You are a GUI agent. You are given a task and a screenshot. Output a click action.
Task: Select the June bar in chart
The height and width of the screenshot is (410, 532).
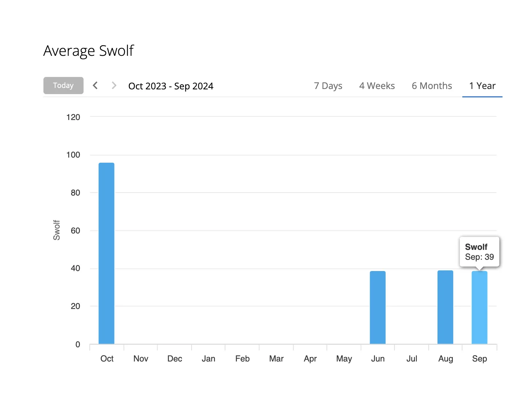tap(378, 307)
